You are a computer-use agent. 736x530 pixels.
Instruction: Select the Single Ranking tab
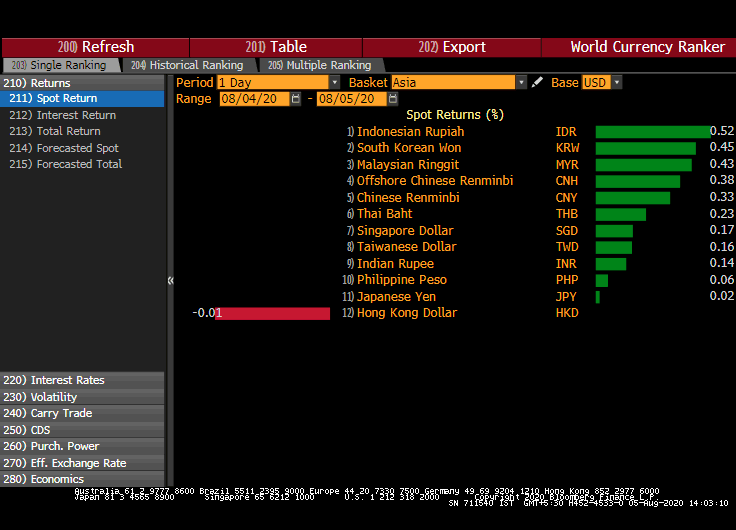[61, 65]
